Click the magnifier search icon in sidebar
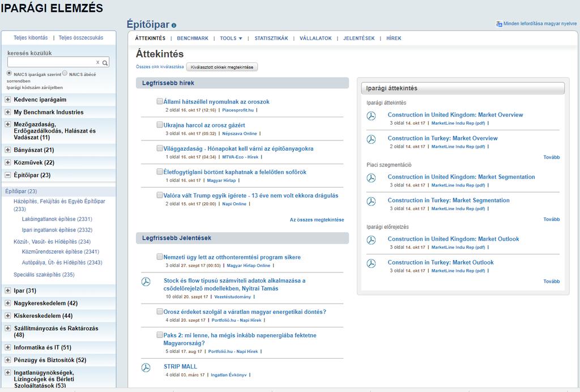The height and width of the screenshot is (392, 580). tap(105, 63)
